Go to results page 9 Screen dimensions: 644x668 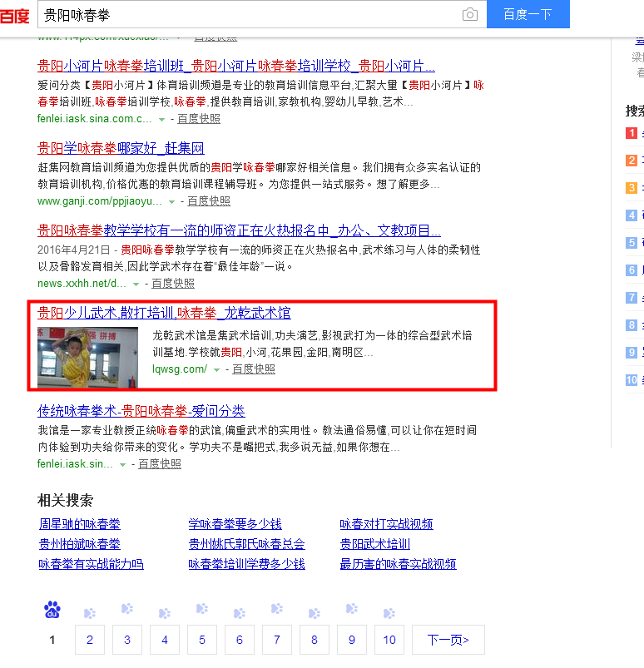[352, 640]
